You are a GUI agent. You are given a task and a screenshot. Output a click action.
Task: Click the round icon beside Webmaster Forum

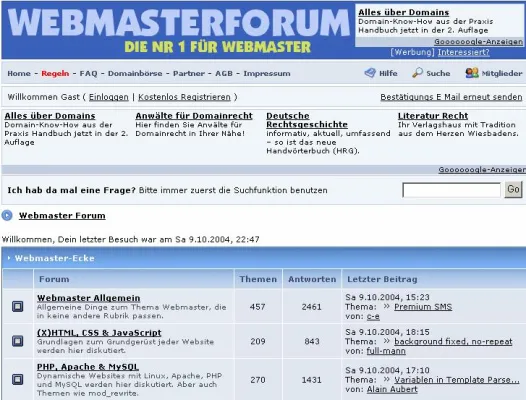[x=7, y=215]
